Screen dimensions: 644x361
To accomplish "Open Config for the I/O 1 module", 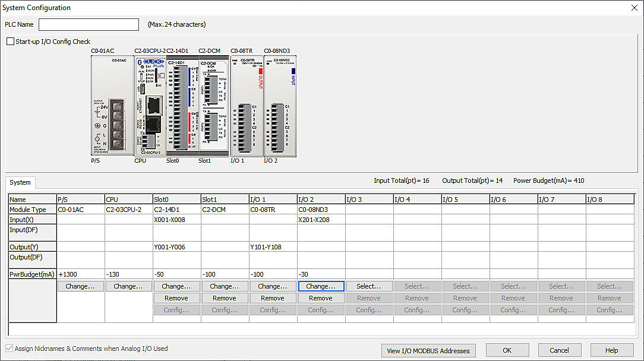I will click(273, 310).
